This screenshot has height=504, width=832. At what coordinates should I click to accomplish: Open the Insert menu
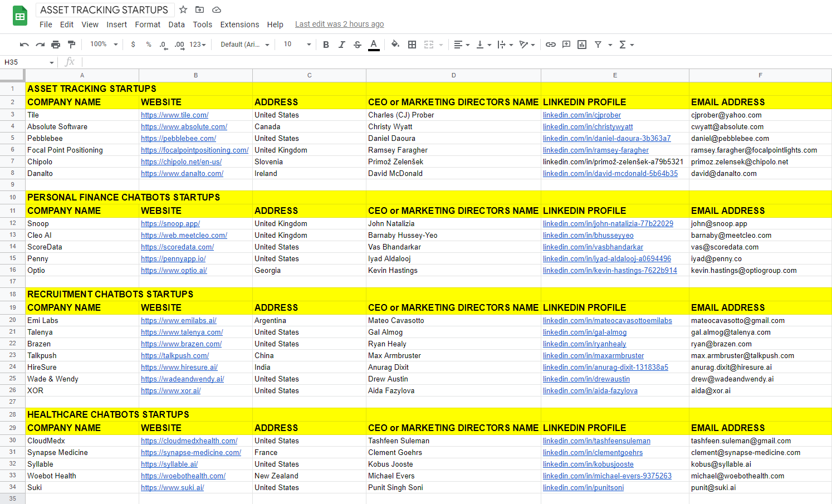coord(117,25)
